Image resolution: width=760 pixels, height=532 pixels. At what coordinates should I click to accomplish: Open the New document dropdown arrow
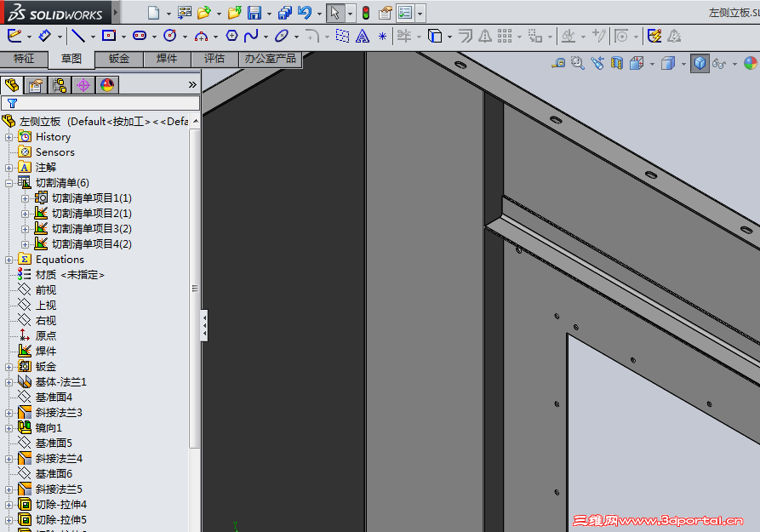[x=169, y=14]
